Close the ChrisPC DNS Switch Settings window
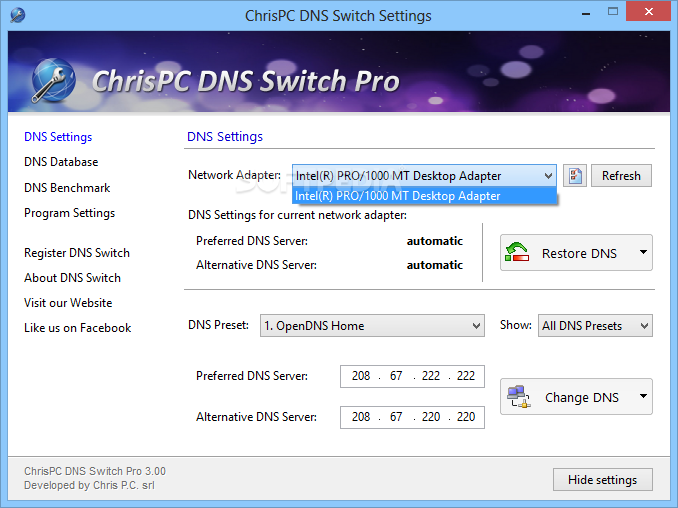678x508 pixels. click(x=648, y=12)
